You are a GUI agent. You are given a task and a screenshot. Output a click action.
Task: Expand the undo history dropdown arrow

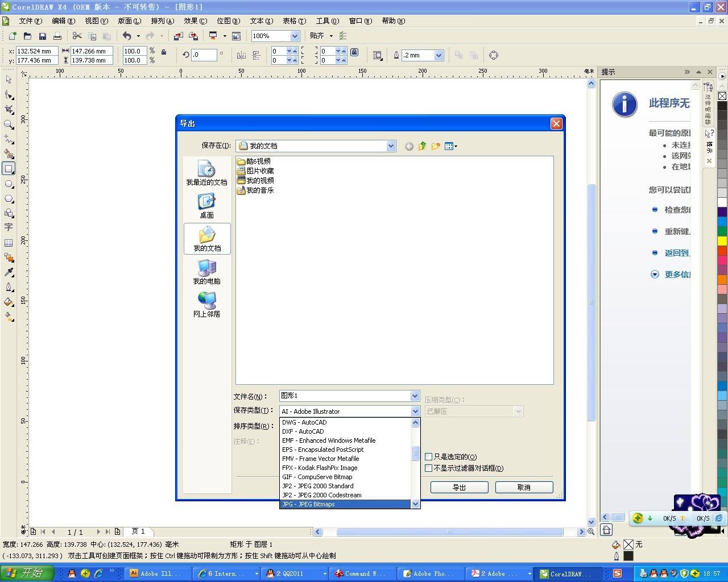[x=138, y=36]
